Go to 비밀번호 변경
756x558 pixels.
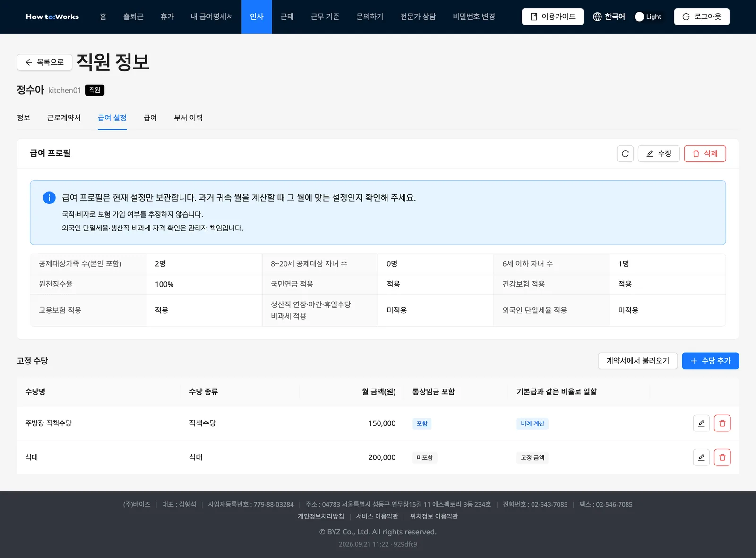(x=474, y=17)
